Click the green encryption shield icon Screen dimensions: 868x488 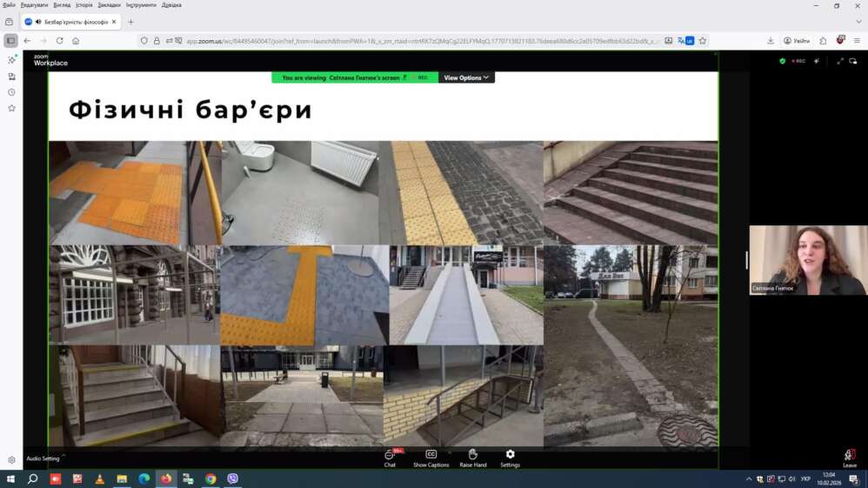click(782, 62)
